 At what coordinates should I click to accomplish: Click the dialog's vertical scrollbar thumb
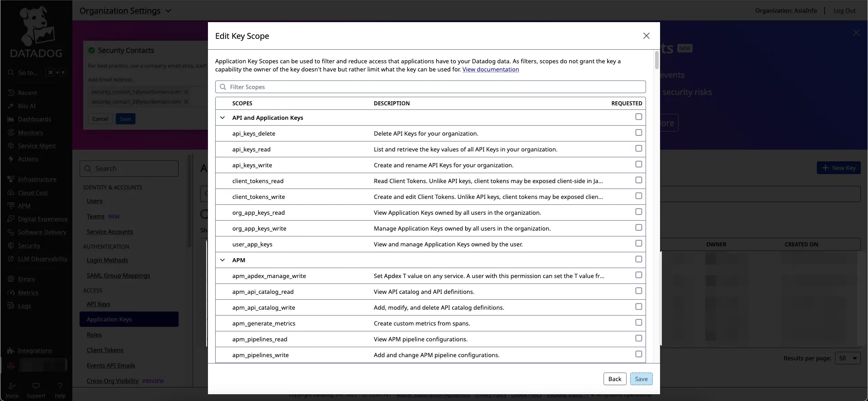[656, 60]
